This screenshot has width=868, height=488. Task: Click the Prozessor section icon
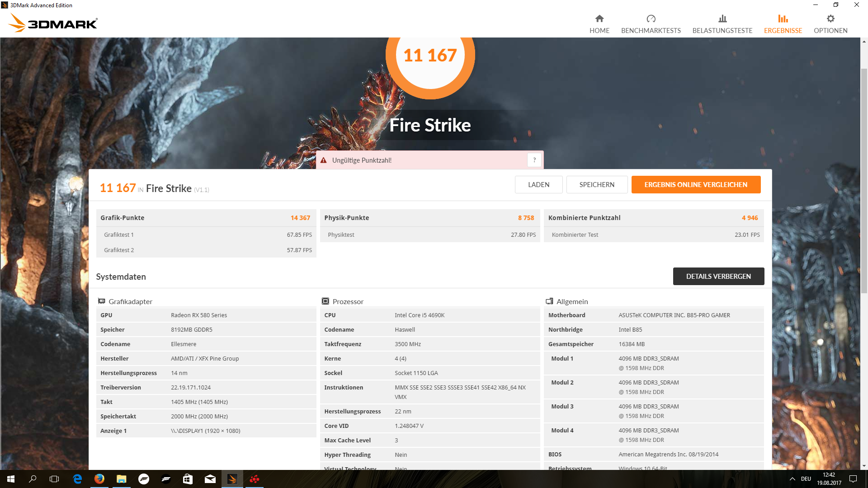click(x=325, y=301)
